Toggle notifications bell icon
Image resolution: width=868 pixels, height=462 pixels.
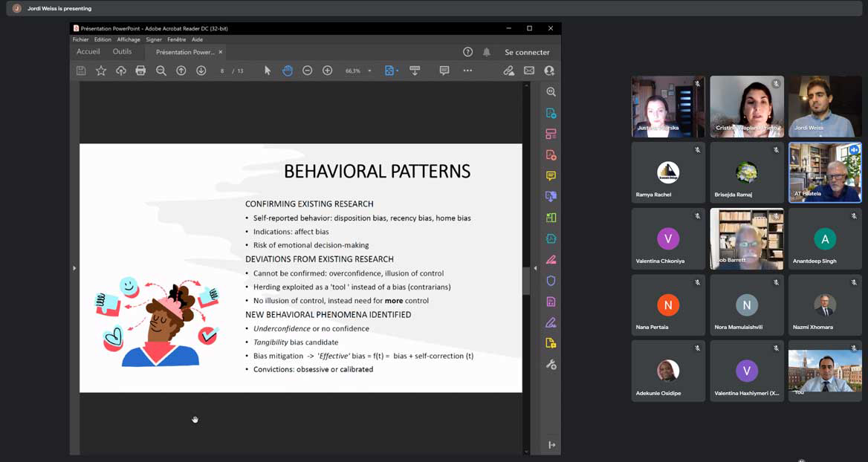(x=487, y=52)
